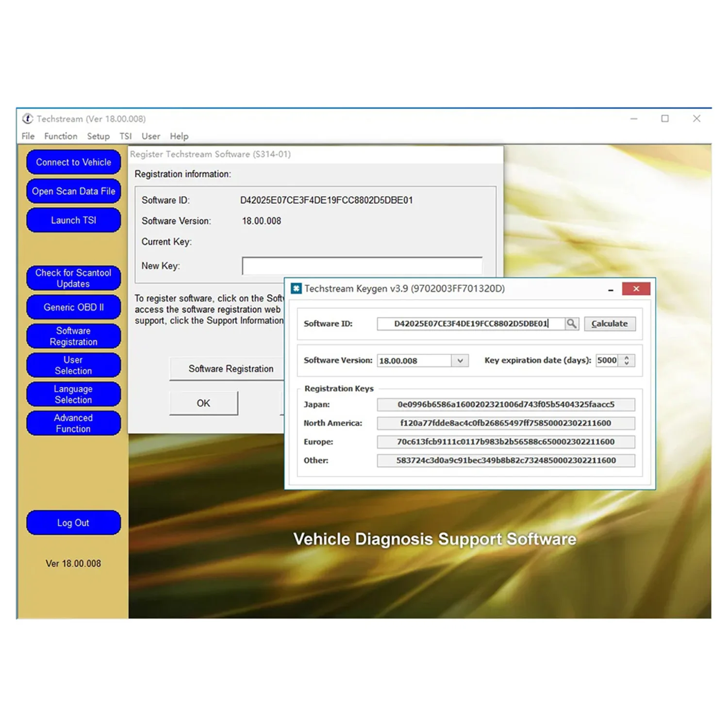This screenshot has height=728, width=728.
Task: Click the Software ID field in the Keygen
Action: [471, 324]
